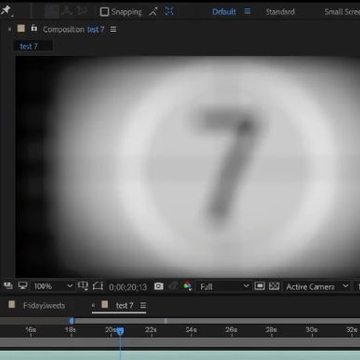
Task: Close the Composition test 7 viewer panel
Action: (x=9, y=29)
